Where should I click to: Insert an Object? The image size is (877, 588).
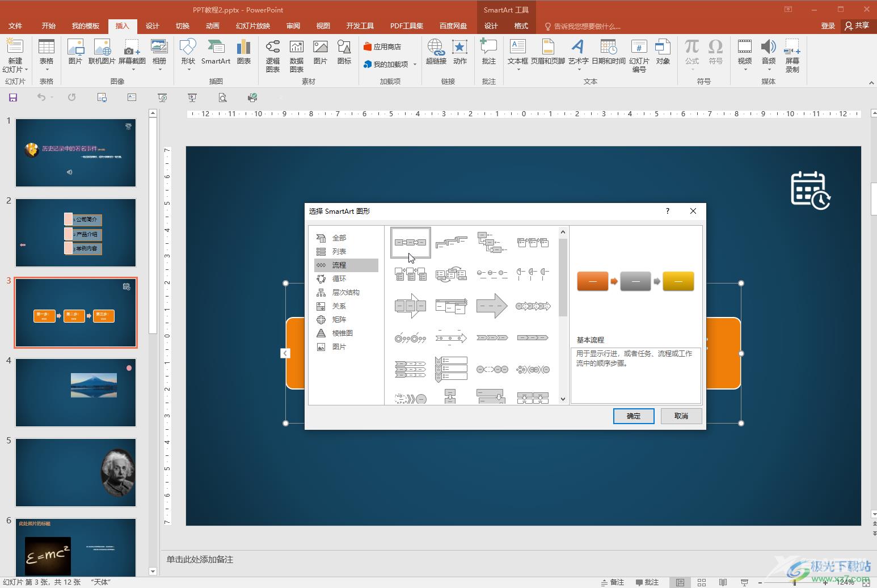[663, 52]
